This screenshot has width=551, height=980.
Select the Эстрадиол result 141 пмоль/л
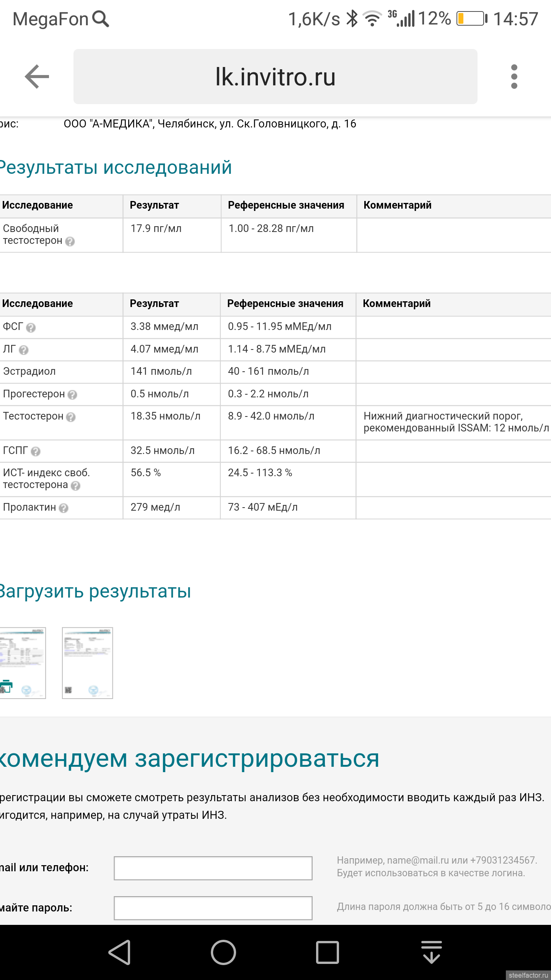click(161, 371)
